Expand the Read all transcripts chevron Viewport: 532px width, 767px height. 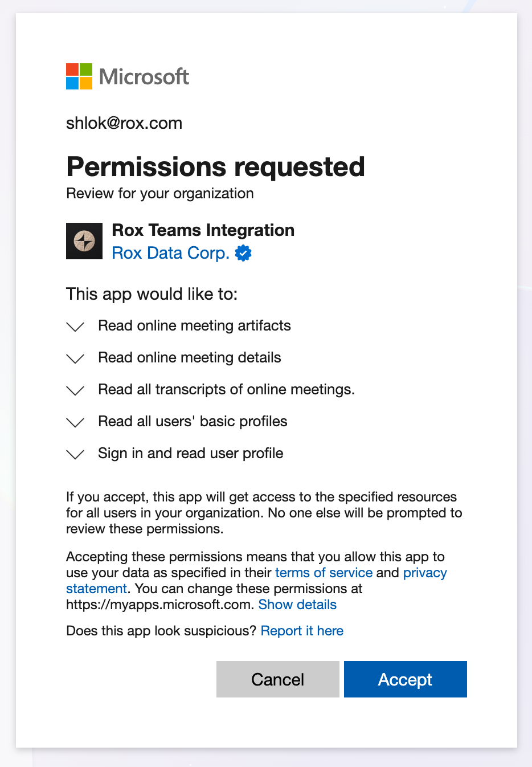click(x=75, y=390)
